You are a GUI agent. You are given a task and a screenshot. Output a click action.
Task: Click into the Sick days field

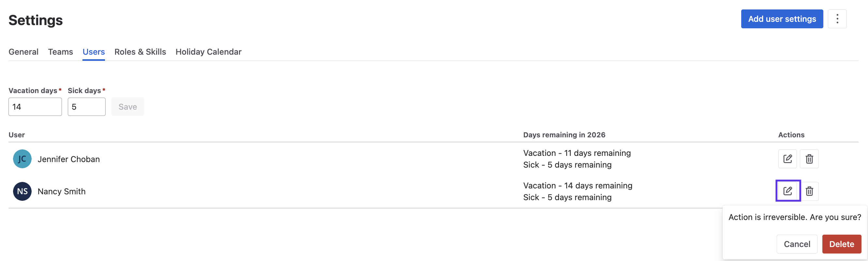(x=86, y=107)
